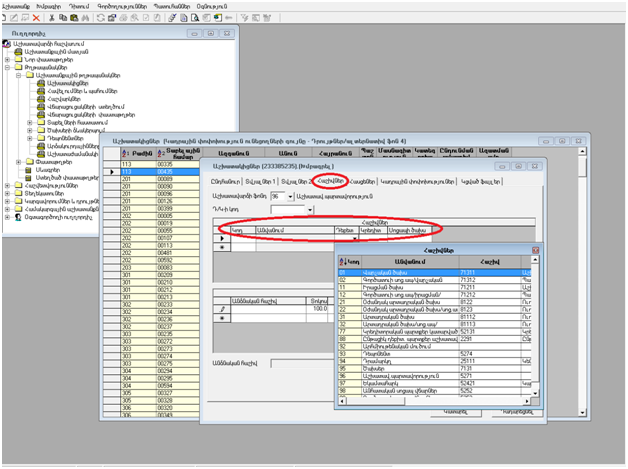Switch to the Հասցեներ tab
The width and height of the screenshot is (628, 469).
click(x=363, y=181)
